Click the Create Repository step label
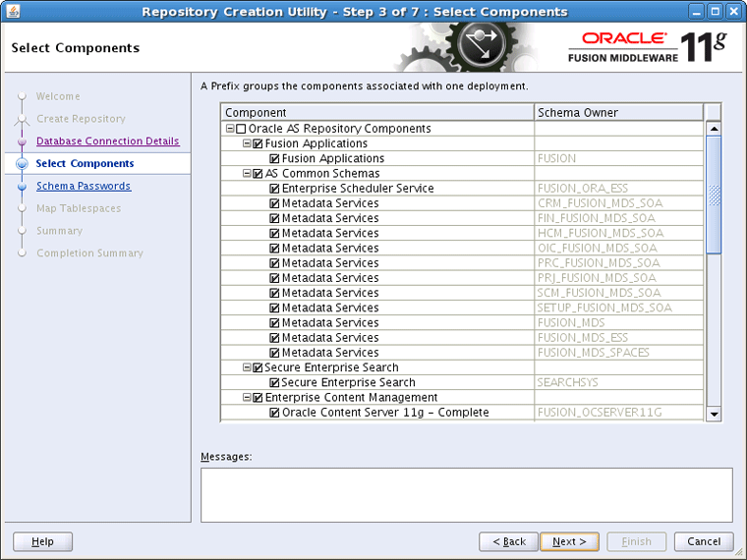 [x=81, y=119]
